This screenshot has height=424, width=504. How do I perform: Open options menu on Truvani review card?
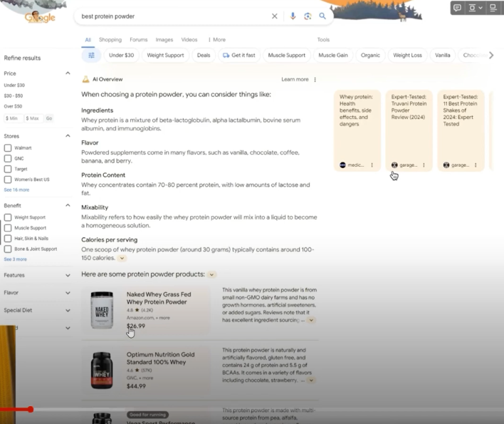424,165
